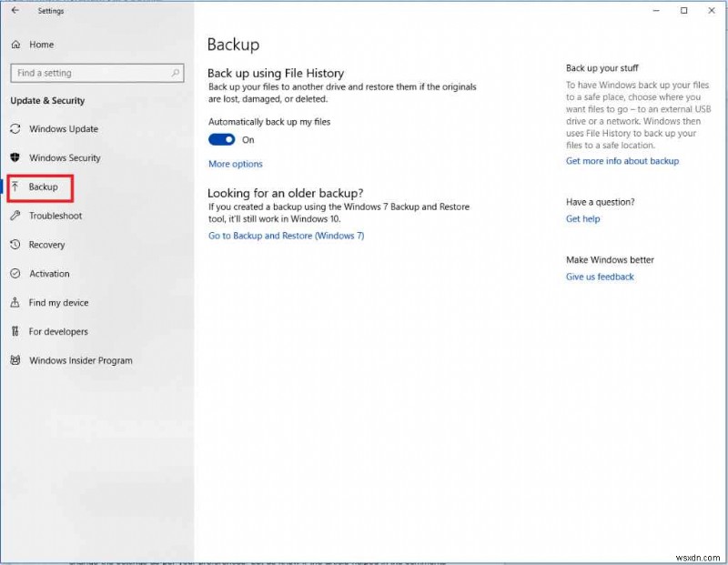
Task: Click the Activation checkmark icon
Action: pyautogui.click(x=15, y=274)
